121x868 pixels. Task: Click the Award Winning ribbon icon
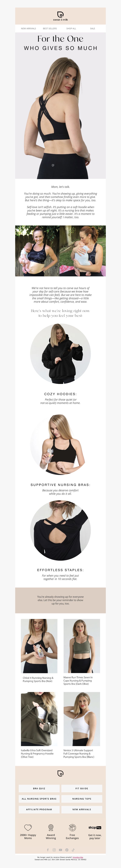(x=51, y=827)
